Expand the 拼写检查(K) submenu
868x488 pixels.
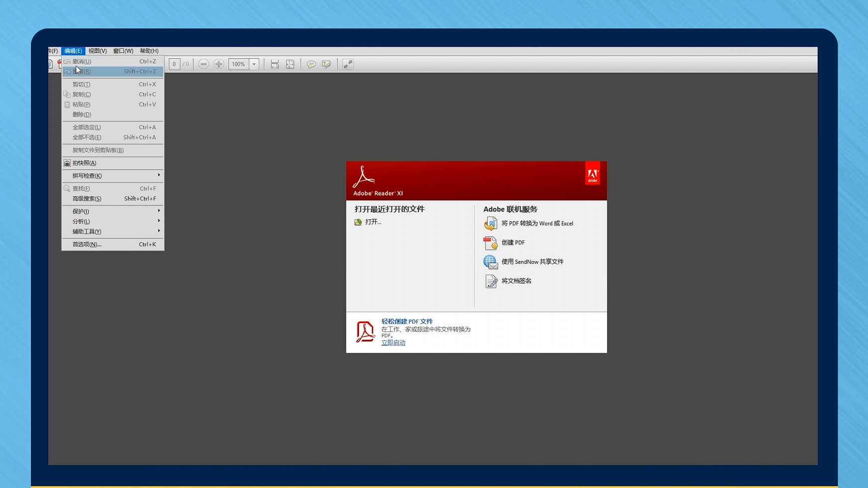113,175
